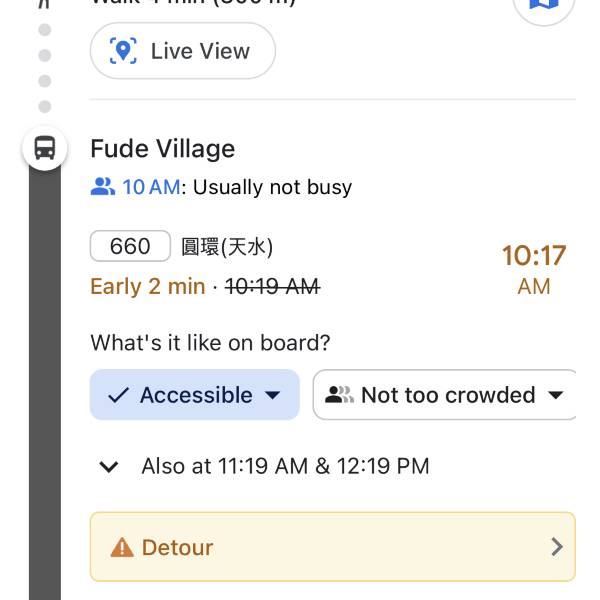The width and height of the screenshot is (600, 600).
Task: Tap the crowd icon in Not too crowded
Action: pyautogui.click(x=339, y=395)
